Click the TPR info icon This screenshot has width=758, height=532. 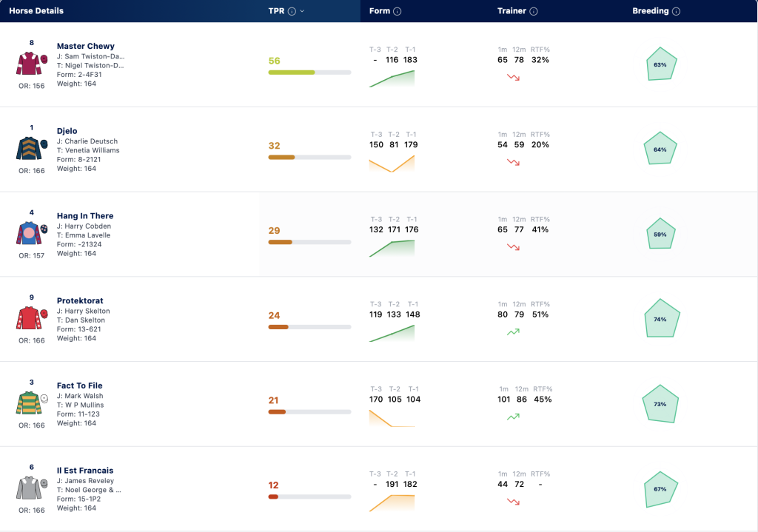pyautogui.click(x=292, y=11)
